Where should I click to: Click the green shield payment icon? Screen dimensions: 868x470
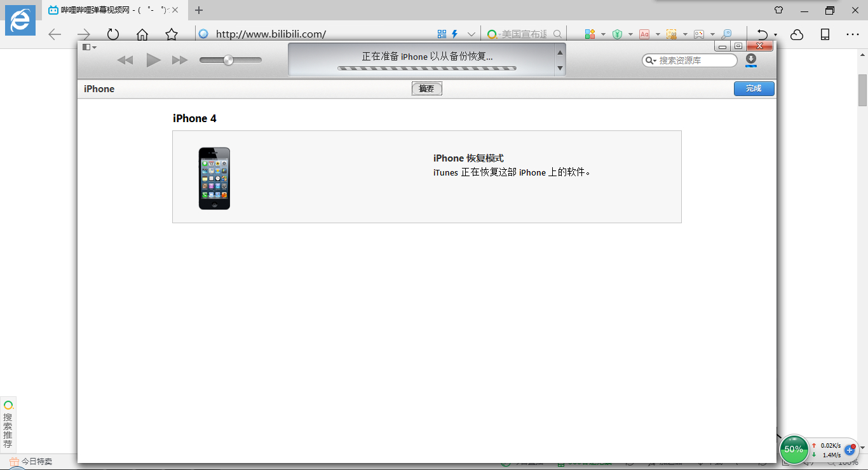(x=617, y=34)
